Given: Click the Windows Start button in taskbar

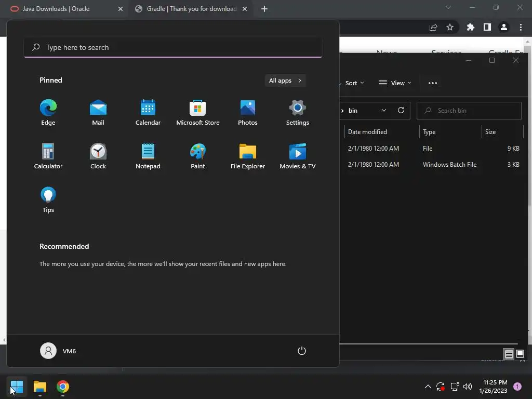Looking at the screenshot, I should click(17, 387).
